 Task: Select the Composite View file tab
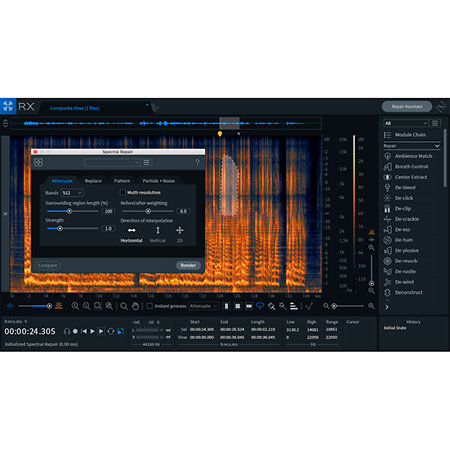click(75, 108)
